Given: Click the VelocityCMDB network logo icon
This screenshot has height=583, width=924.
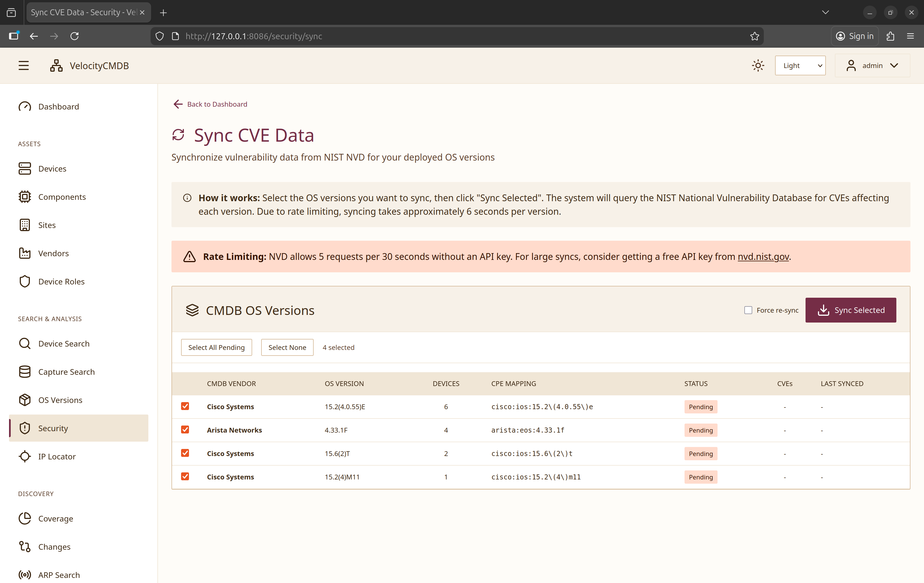Looking at the screenshot, I should (56, 66).
